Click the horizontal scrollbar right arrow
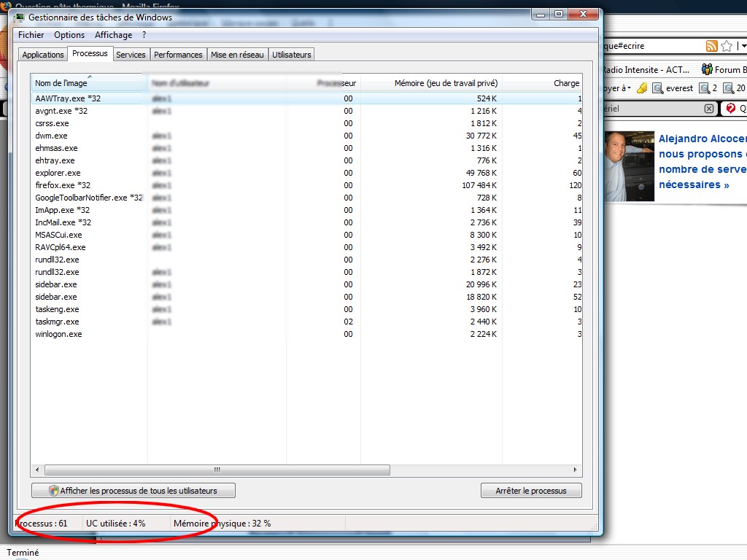The image size is (747, 560). tap(576, 470)
